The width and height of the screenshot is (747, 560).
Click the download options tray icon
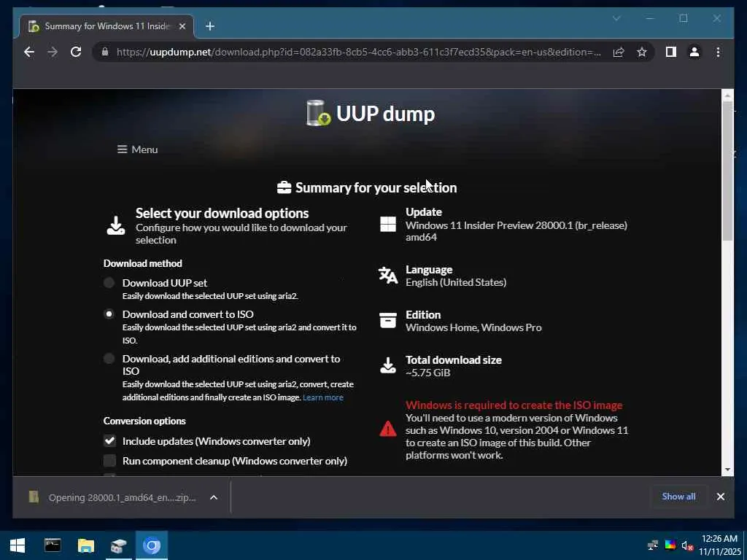click(116, 225)
